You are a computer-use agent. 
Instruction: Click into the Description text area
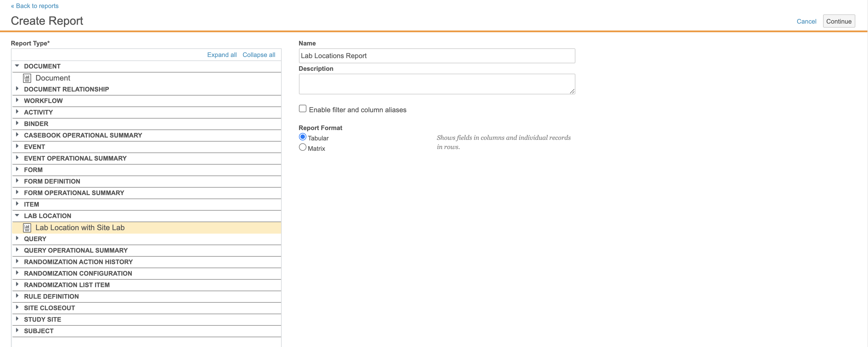click(x=436, y=84)
